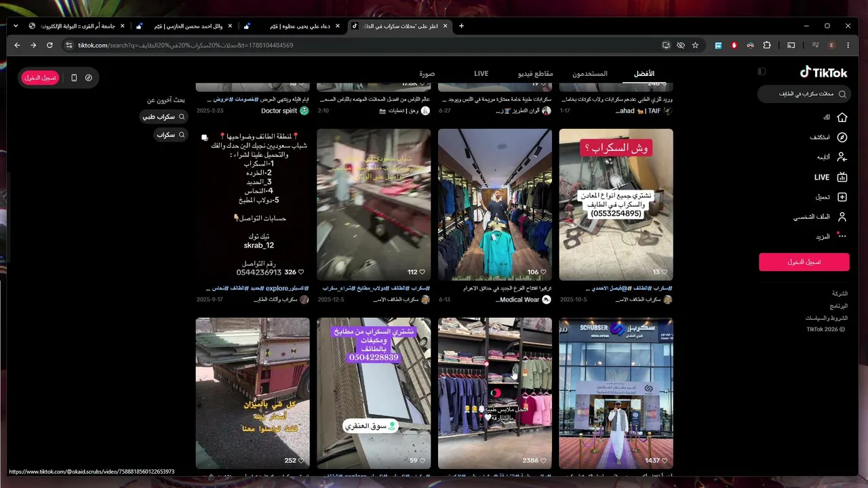
Task: Reload the TikTok page
Action: [50, 45]
